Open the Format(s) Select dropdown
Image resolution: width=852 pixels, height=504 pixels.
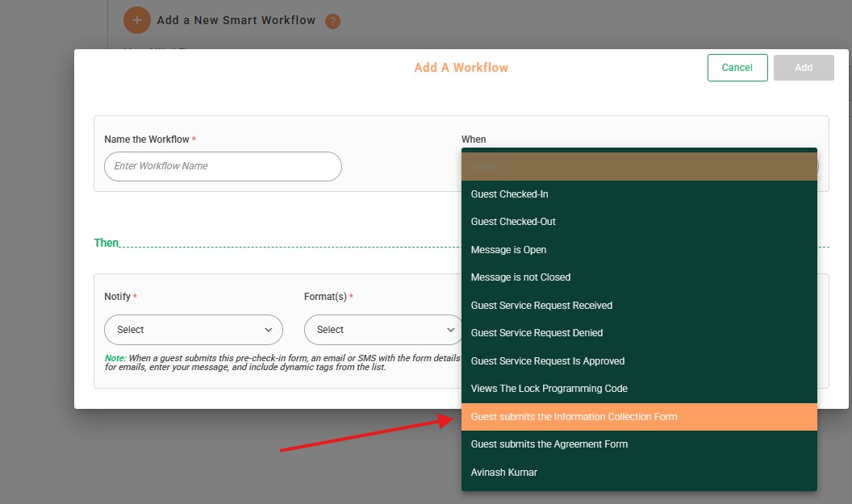[383, 330]
